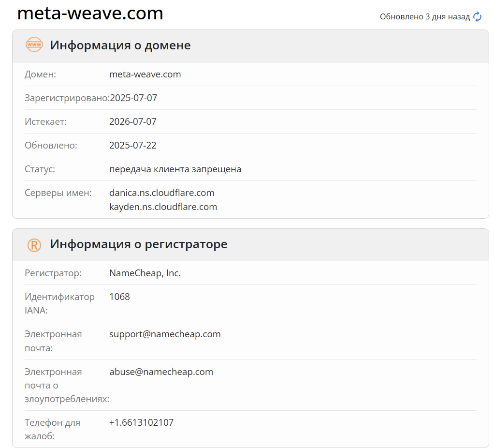Click the expiration date 2026-07-07
This screenshot has height=448, width=494.
[x=133, y=121]
